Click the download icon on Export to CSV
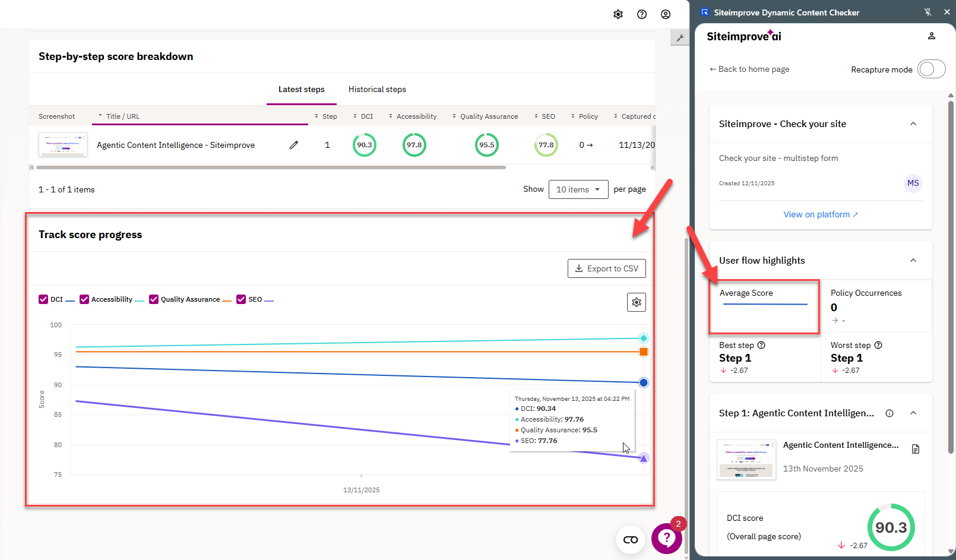The height and width of the screenshot is (560, 956). pyautogui.click(x=579, y=268)
